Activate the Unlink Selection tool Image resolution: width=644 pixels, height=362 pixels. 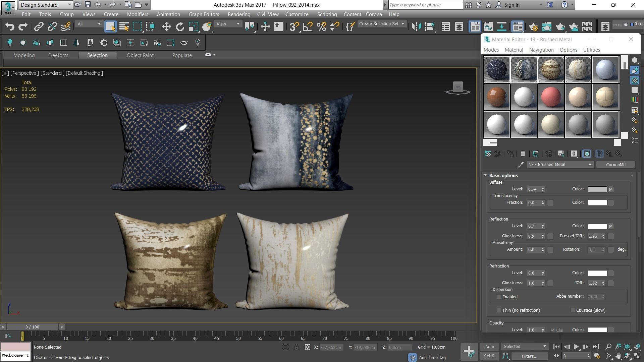(52, 27)
